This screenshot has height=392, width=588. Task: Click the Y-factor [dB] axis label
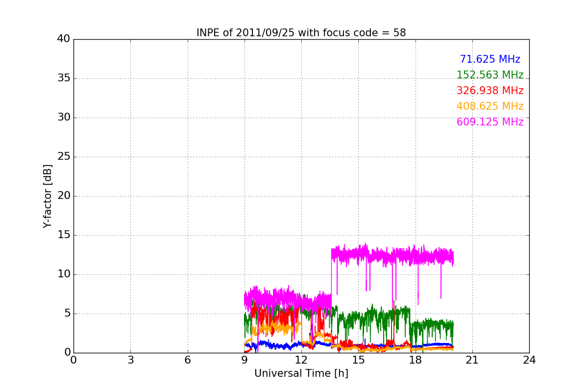(x=48, y=196)
